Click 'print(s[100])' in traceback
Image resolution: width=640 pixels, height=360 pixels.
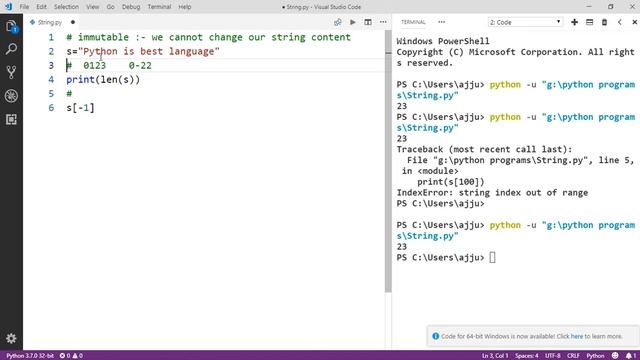coord(451,182)
